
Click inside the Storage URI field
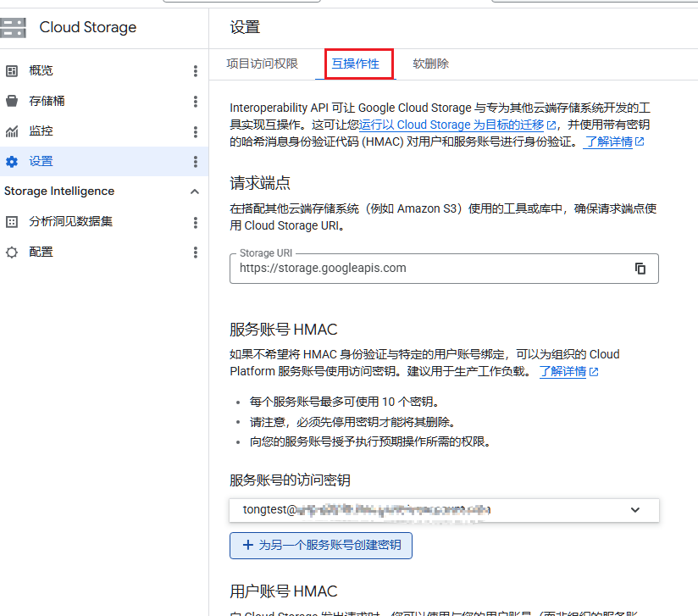[424, 269]
